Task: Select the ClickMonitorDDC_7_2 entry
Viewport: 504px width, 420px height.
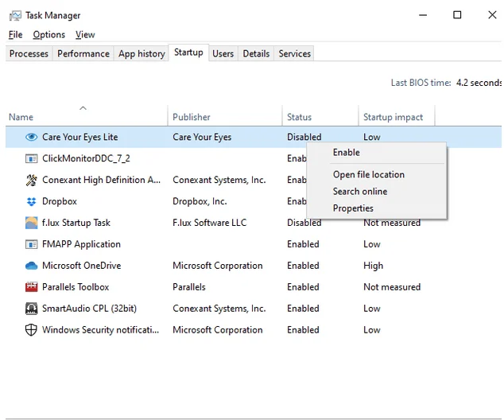Action: pyautogui.click(x=86, y=158)
